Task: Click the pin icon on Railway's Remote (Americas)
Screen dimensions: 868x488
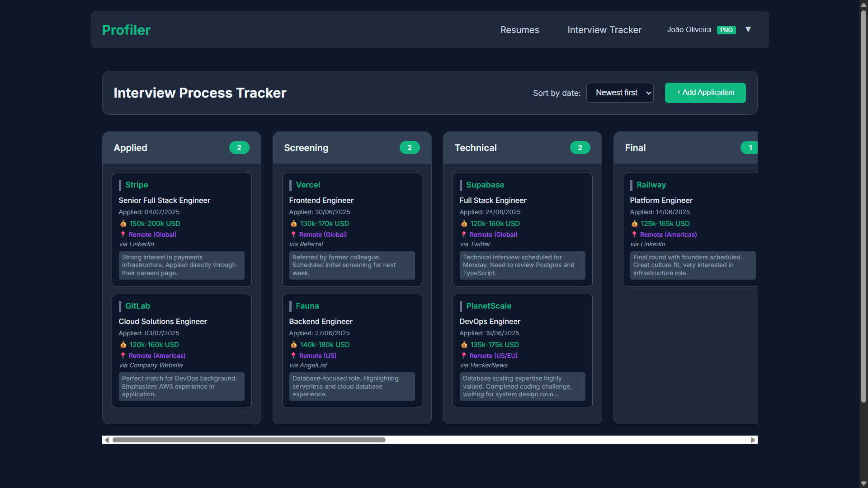Action: click(x=635, y=235)
